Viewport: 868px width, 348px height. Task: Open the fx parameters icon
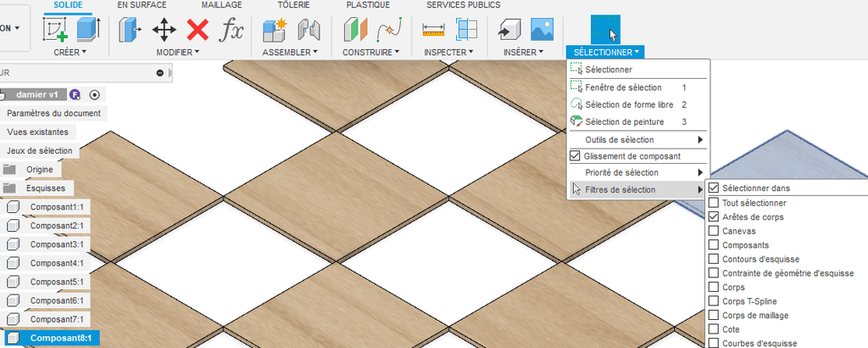click(x=231, y=30)
